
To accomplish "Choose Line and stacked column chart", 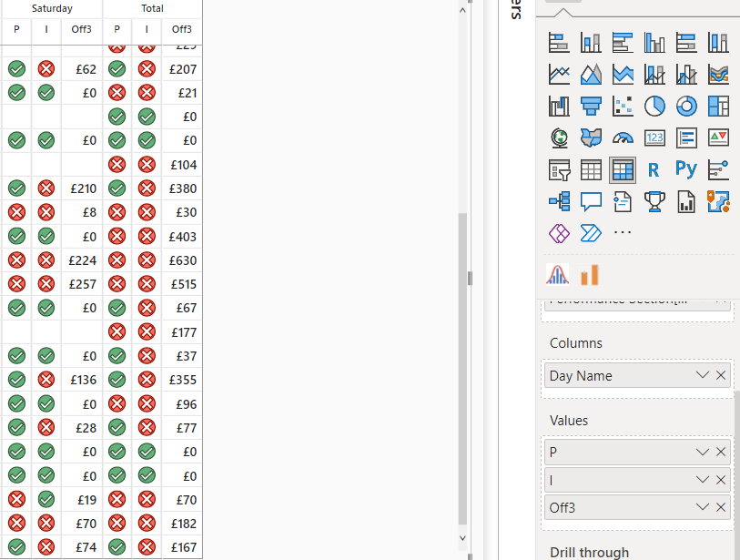I will click(x=654, y=74).
